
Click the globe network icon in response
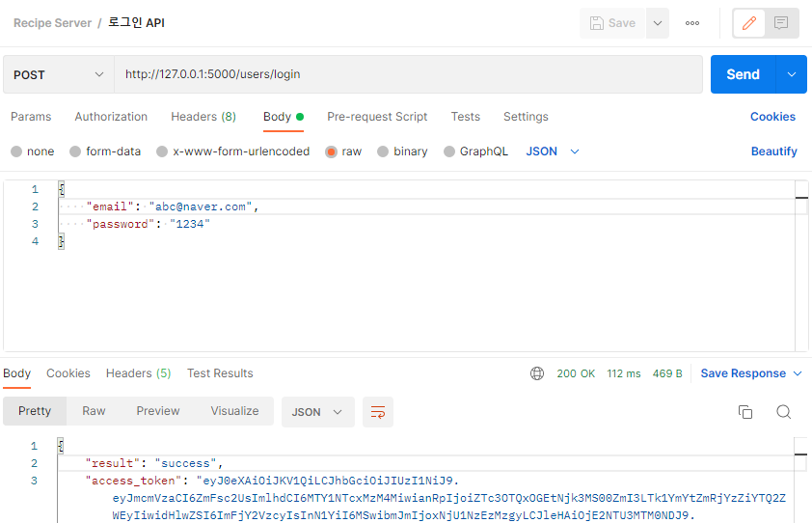tap(537, 373)
